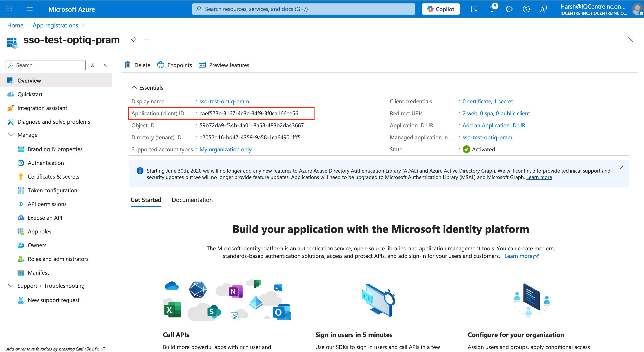Viewport: 644px width, 352px height.
Task: Go to Home breadcrumb
Action: pos(15,25)
